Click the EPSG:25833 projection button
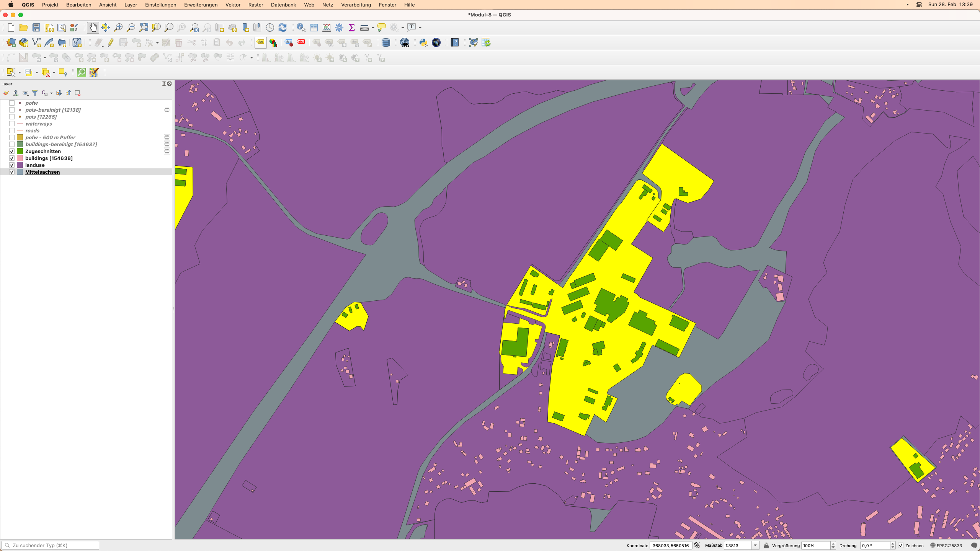980x551 pixels. pos(946,546)
